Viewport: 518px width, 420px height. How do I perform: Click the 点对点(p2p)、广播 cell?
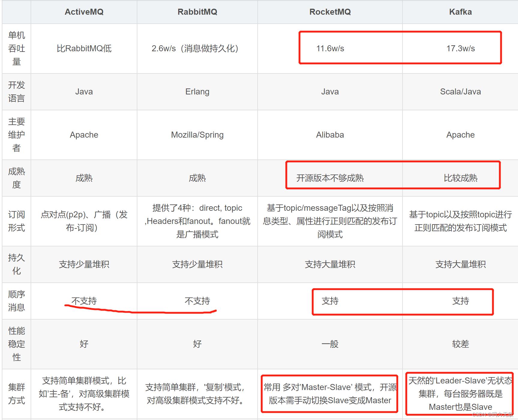[x=84, y=221]
